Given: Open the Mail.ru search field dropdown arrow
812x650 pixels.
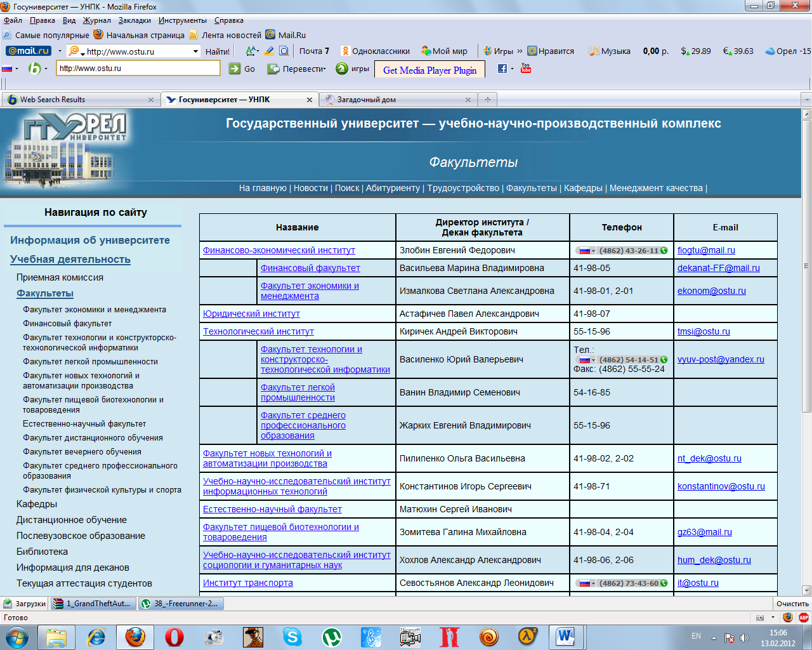Looking at the screenshot, I should (x=196, y=51).
